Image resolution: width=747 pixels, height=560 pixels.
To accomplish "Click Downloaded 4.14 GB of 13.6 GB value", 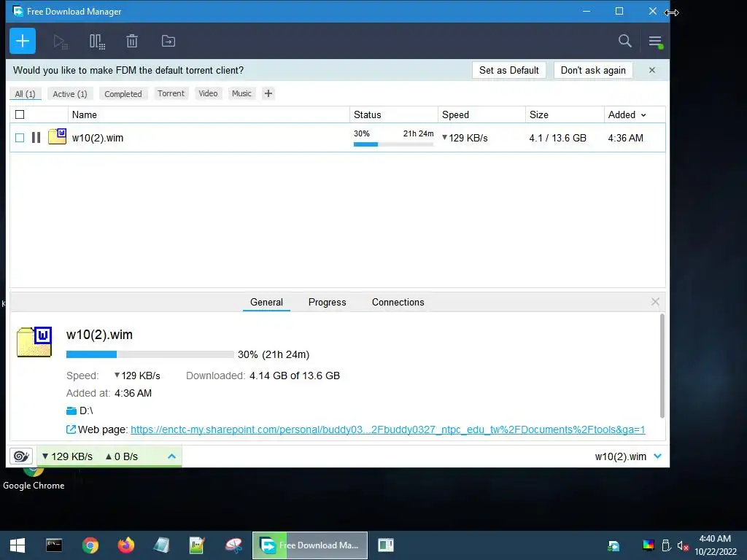I will click(x=295, y=376).
